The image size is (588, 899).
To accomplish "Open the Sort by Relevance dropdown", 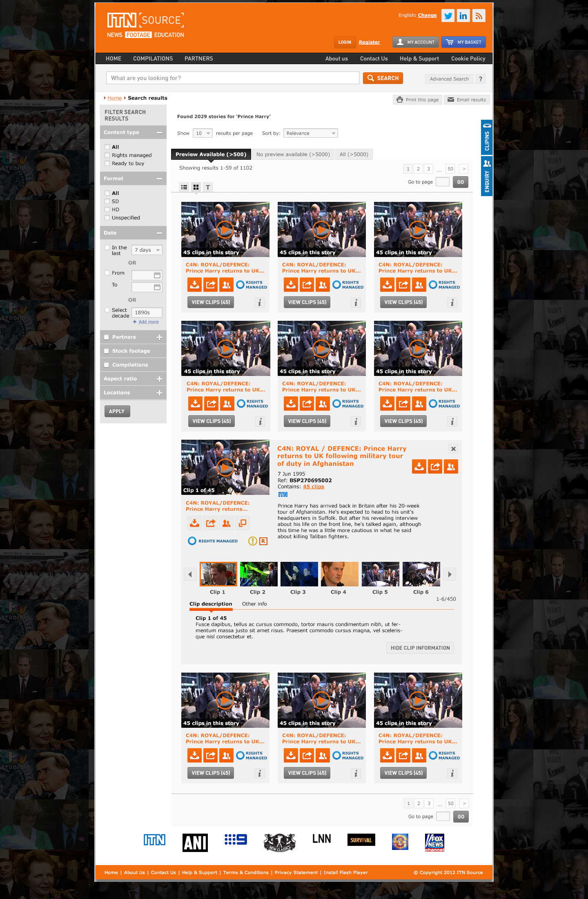I will [x=311, y=133].
